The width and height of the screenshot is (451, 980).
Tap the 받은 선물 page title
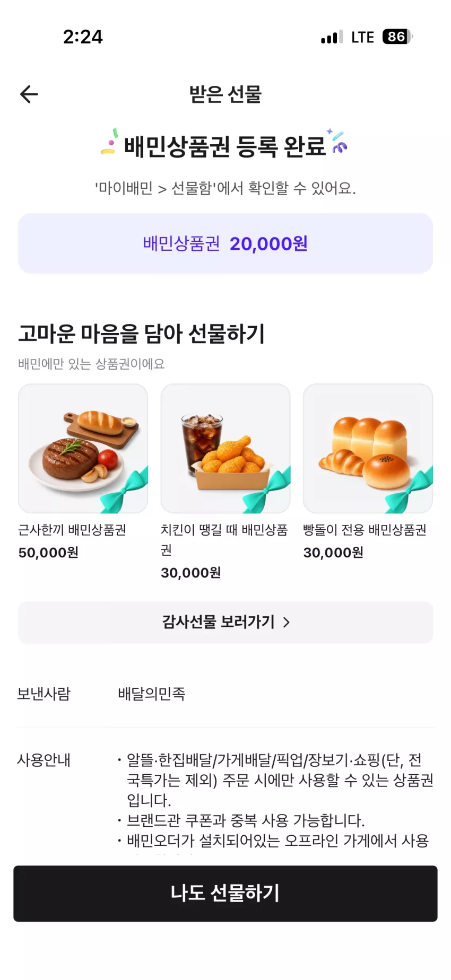226,94
